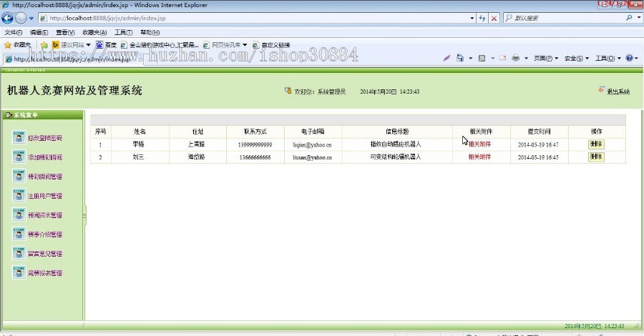The width and height of the screenshot is (644, 336).
Task: Click the icon beside 竞赛报名管理
Action: pyautogui.click(x=19, y=272)
